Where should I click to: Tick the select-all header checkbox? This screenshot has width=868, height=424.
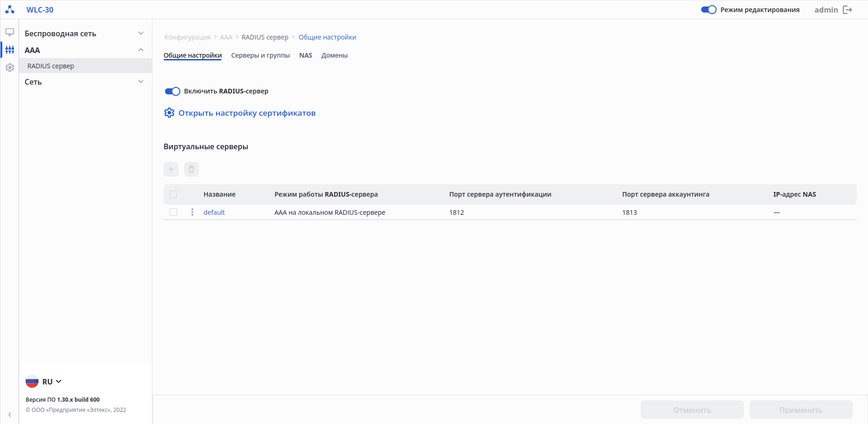173,194
